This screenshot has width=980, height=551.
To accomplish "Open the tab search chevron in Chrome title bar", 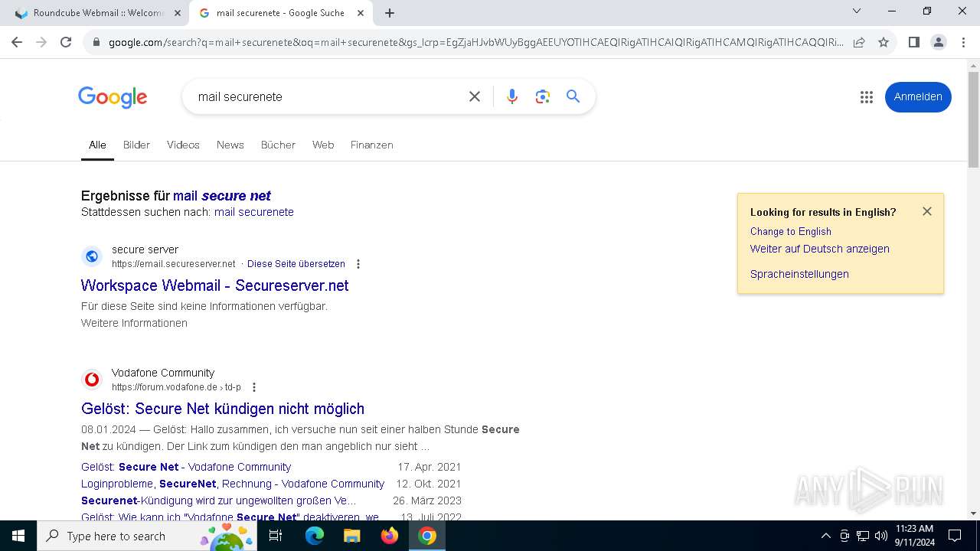I will pyautogui.click(x=857, y=11).
